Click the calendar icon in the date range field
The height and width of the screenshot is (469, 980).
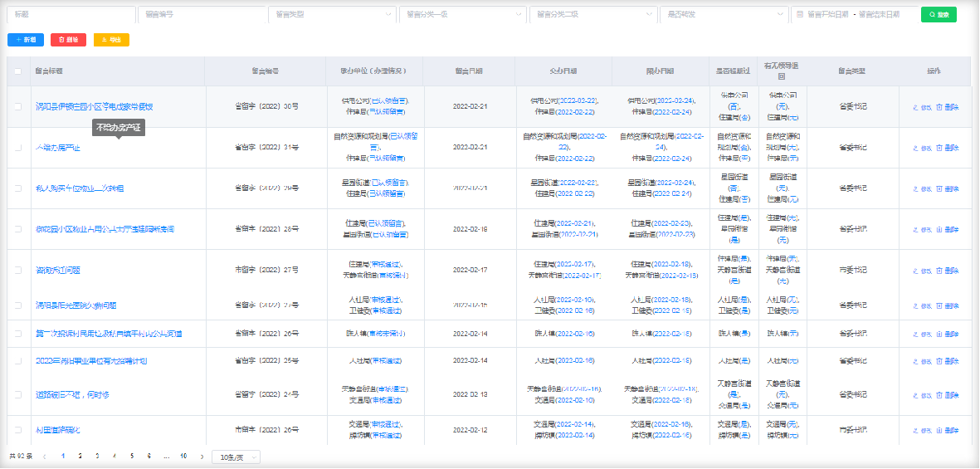[x=799, y=14]
